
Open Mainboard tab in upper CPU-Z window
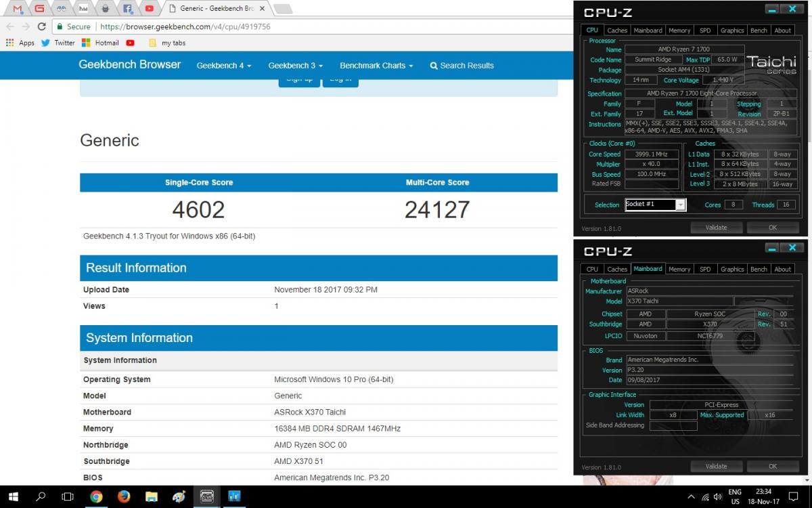[x=648, y=30]
